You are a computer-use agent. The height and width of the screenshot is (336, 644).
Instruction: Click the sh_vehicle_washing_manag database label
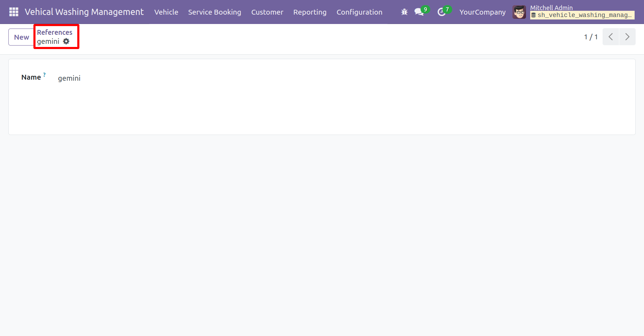[582, 15]
